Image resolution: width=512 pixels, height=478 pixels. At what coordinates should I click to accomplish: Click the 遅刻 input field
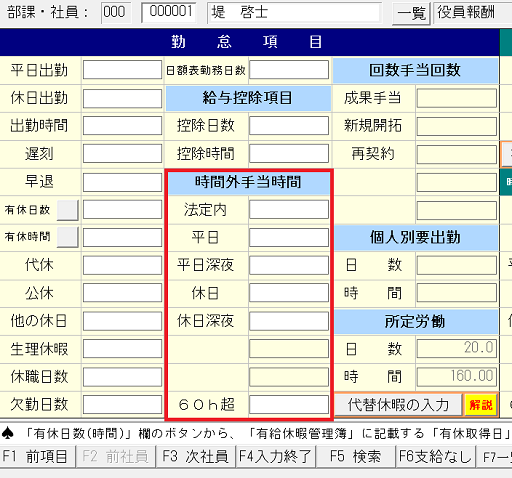coord(122,154)
